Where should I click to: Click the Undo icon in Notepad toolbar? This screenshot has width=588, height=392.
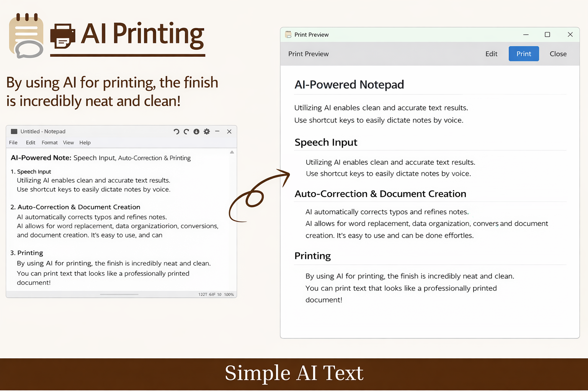pos(176,131)
